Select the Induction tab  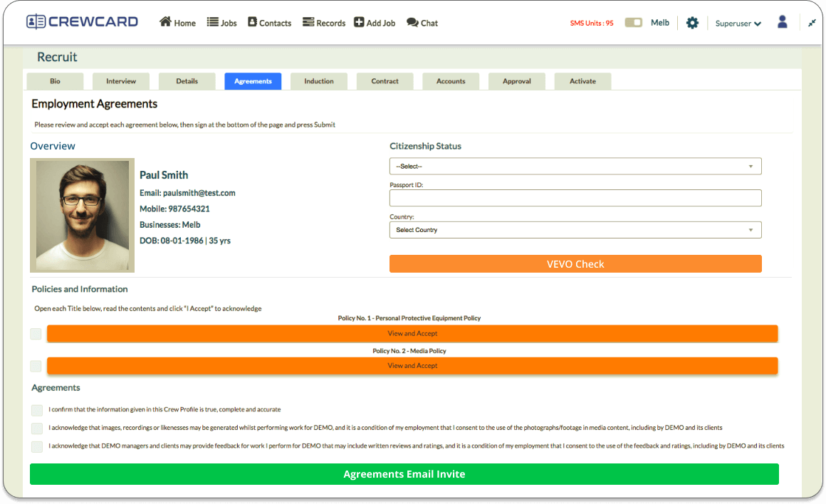[x=318, y=80]
